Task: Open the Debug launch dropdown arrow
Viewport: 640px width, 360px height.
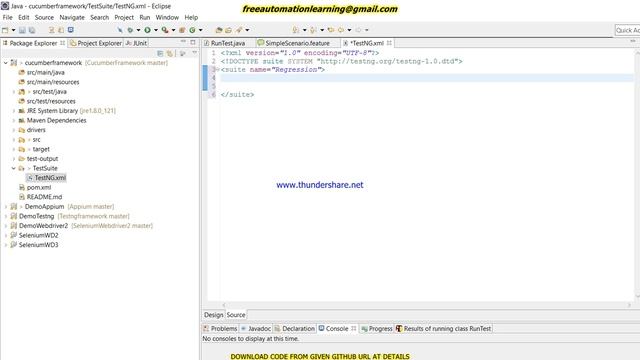Action: 138,30
